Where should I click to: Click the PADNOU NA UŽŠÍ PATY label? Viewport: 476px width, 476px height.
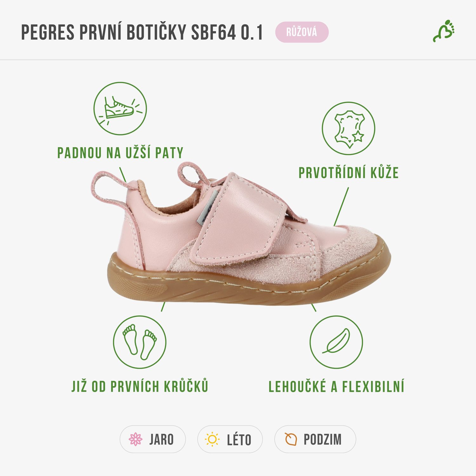120,153
